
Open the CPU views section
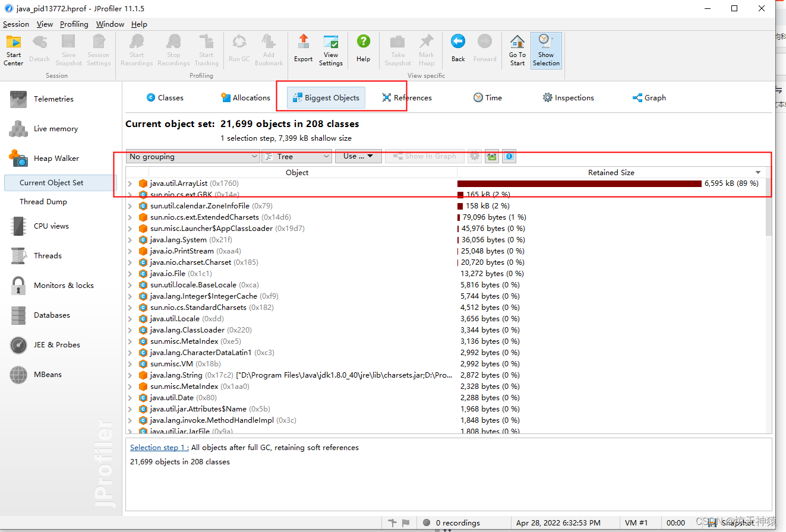pyautogui.click(x=51, y=226)
